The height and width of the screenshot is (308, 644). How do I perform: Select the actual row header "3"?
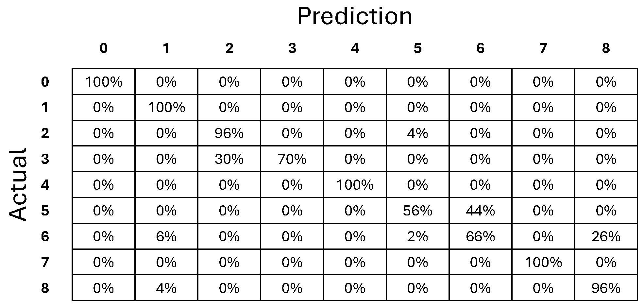pos(45,159)
